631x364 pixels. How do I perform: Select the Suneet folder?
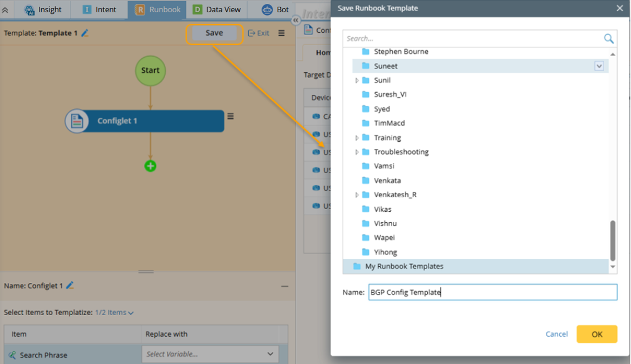[x=481, y=66]
